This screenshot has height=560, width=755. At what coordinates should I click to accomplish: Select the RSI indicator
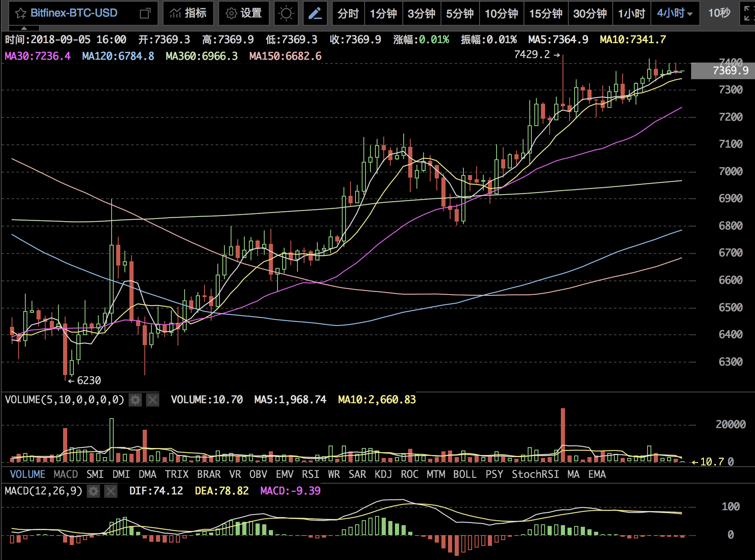(310, 474)
